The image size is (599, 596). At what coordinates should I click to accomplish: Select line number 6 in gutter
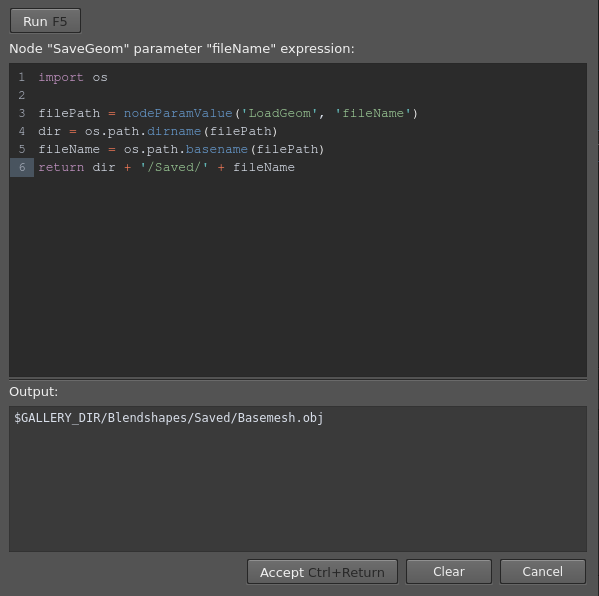(x=22, y=167)
